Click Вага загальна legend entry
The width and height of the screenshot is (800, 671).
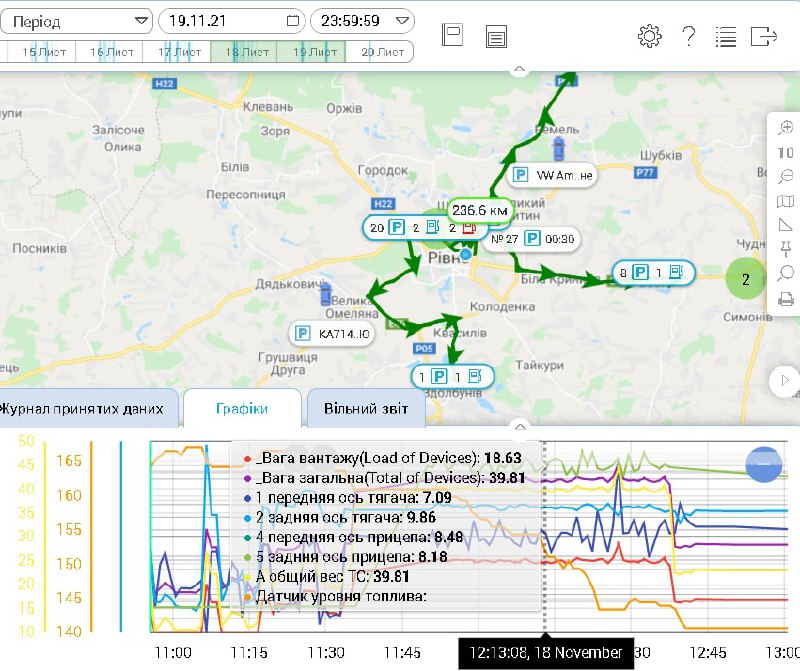point(385,478)
